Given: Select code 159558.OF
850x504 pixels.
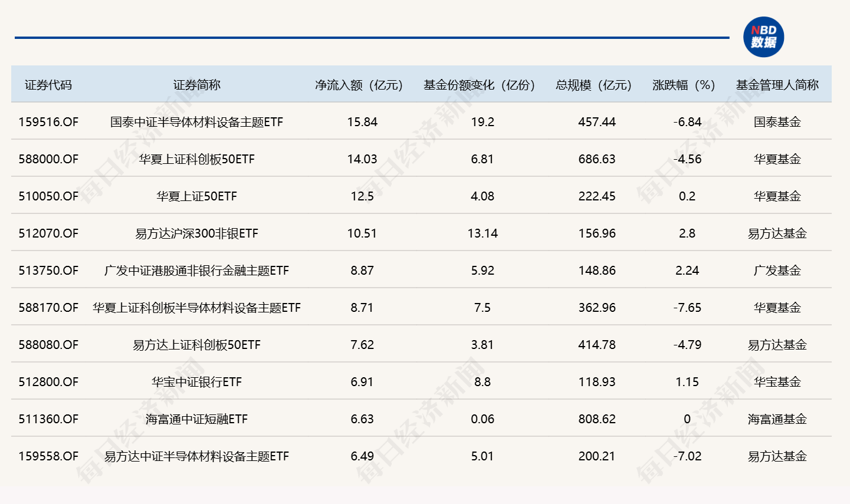Looking at the screenshot, I should 48,456.
